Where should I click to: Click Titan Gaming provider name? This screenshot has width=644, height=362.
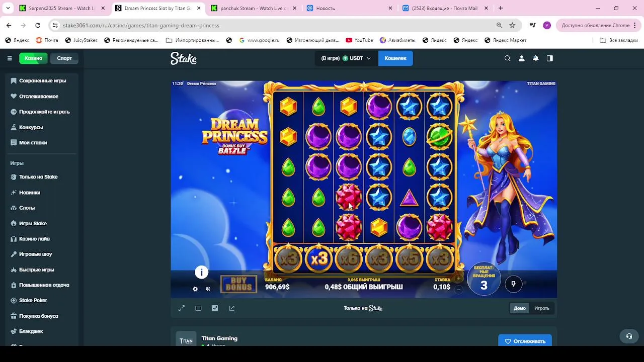pyautogui.click(x=219, y=338)
